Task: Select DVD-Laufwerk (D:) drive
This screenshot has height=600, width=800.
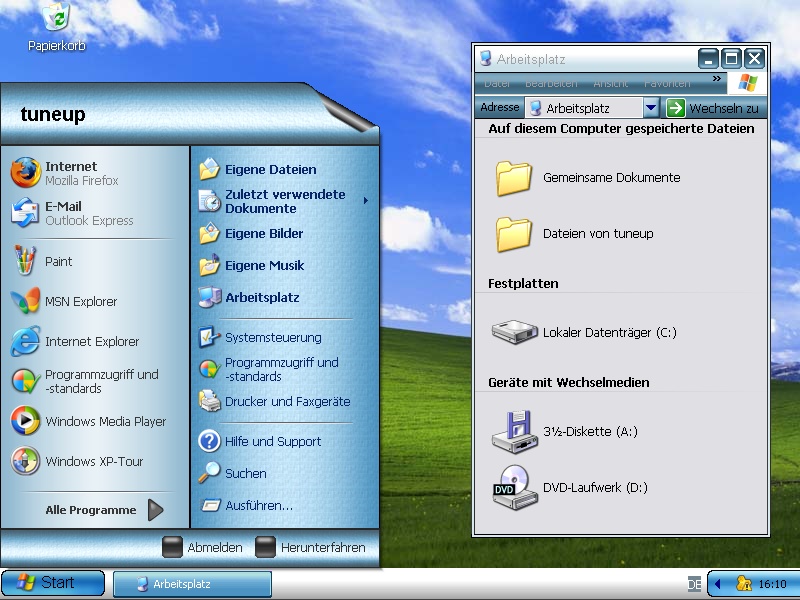Action: [570, 488]
